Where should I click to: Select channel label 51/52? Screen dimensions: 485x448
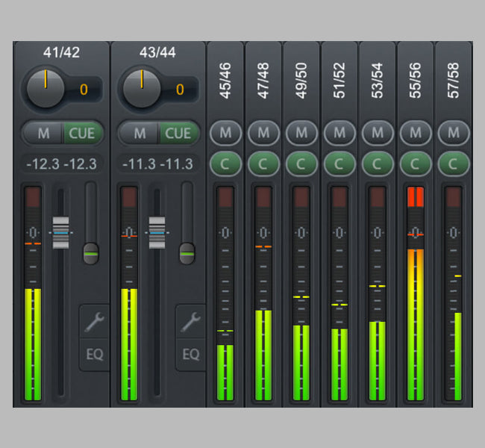[339, 81]
